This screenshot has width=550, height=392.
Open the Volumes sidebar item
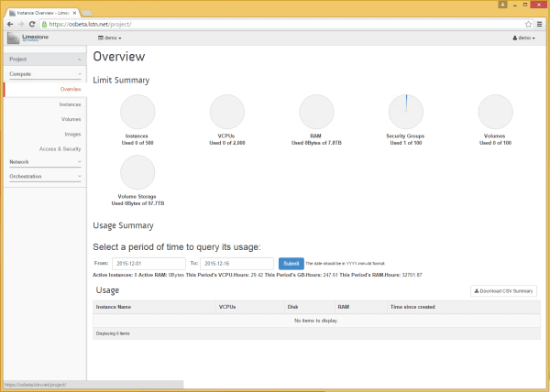[71, 119]
